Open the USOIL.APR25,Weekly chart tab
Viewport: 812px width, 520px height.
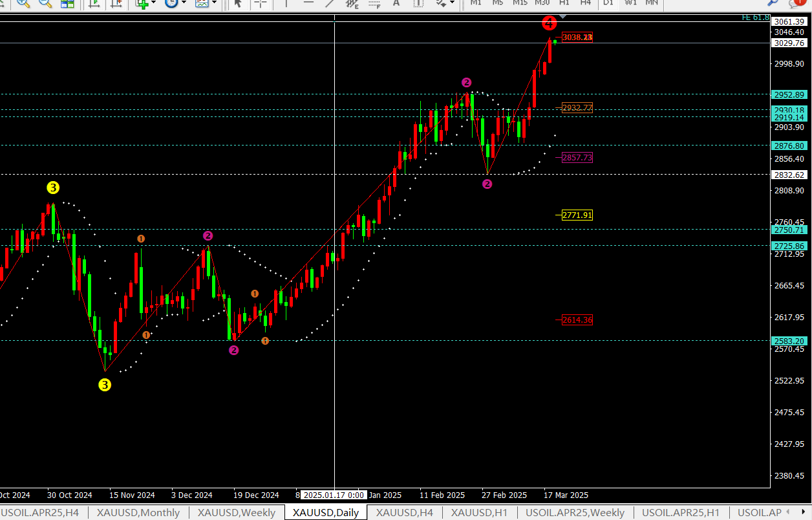click(575, 513)
